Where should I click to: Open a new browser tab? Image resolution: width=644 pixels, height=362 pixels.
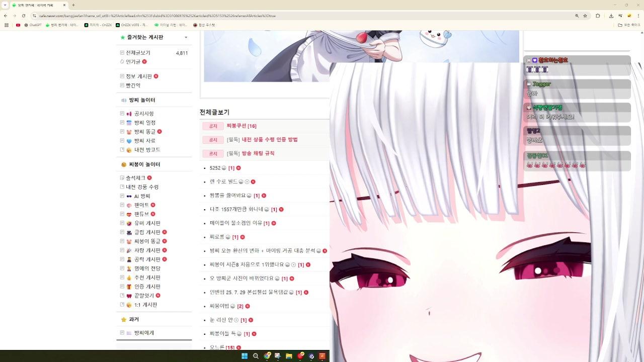(73, 5)
